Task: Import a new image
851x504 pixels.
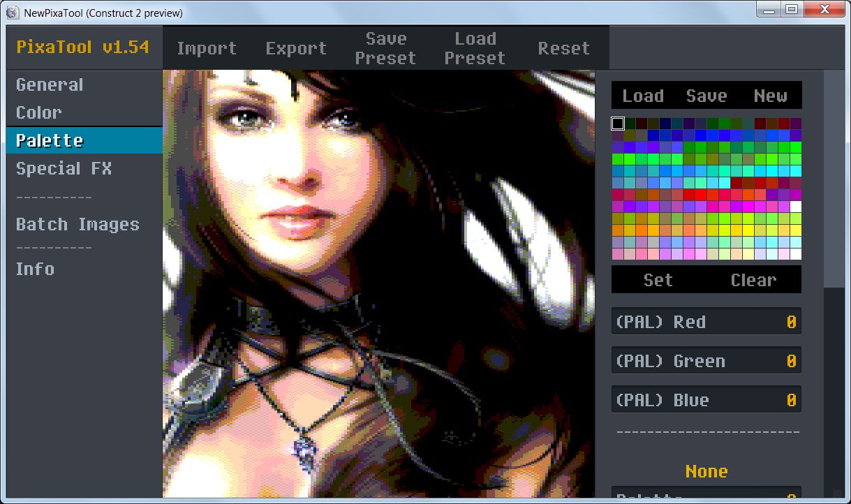Action: click(x=207, y=47)
